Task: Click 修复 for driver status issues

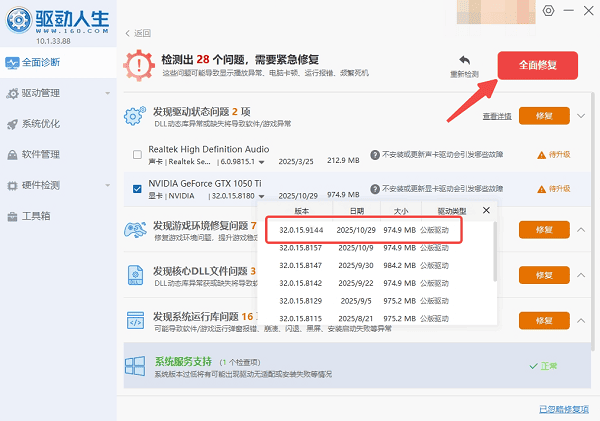Action: (x=544, y=116)
